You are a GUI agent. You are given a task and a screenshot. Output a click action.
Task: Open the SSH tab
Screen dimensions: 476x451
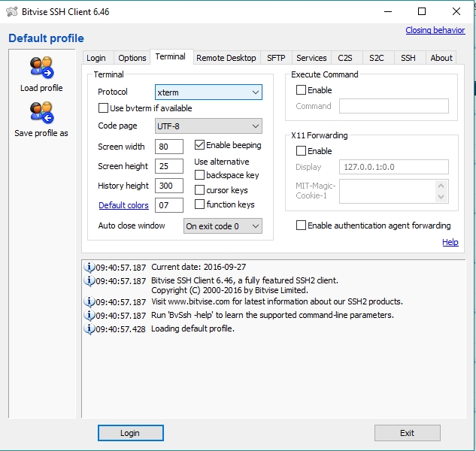click(408, 58)
